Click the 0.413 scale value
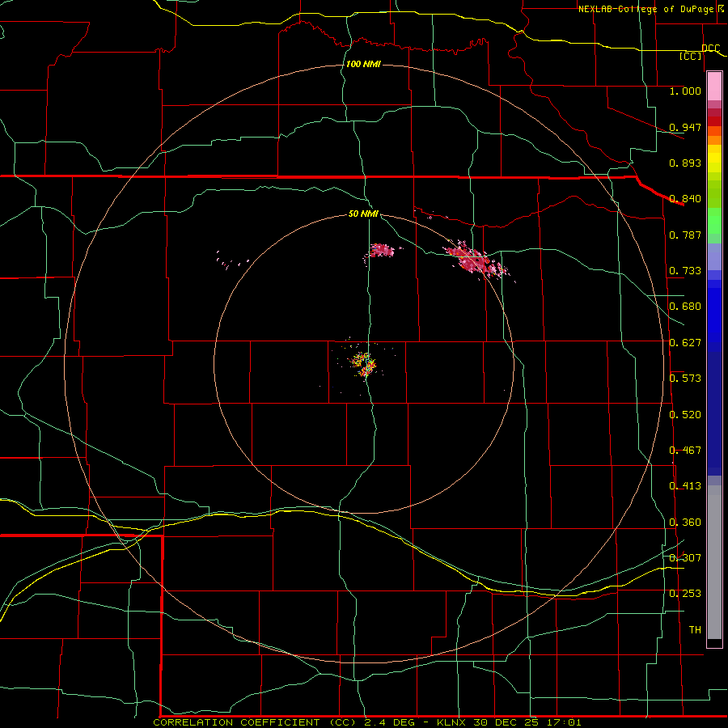728x728 pixels. pyautogui.click(x=685, y=486)
